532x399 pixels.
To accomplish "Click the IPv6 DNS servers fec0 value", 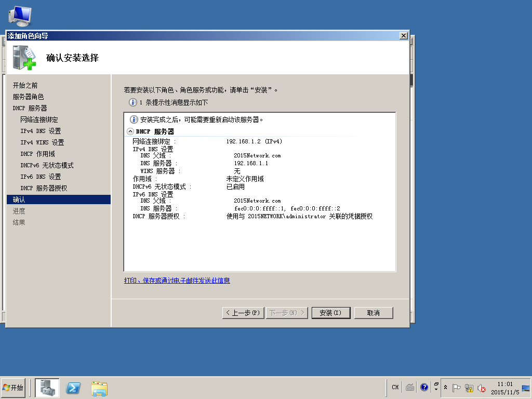I will tap(287, 208).
